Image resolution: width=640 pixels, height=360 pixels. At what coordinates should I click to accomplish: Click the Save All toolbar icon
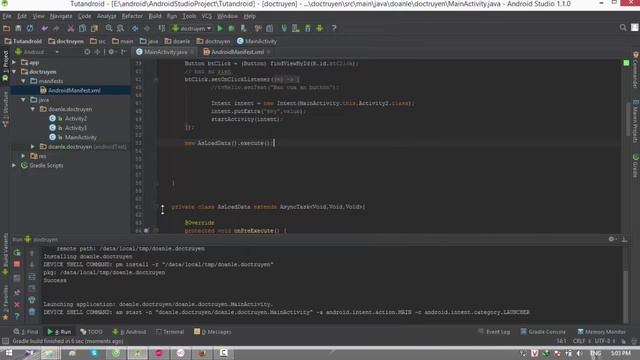(x=18, y=28)
